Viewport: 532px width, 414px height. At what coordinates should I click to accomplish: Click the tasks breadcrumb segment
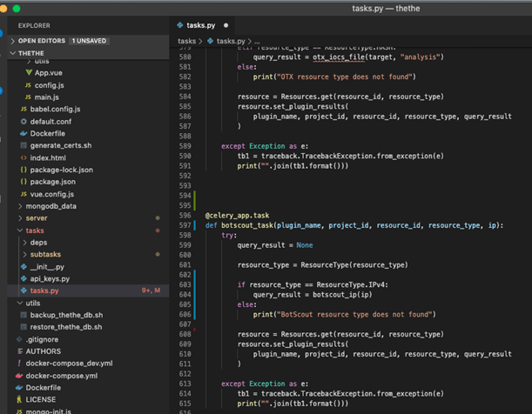186,41
